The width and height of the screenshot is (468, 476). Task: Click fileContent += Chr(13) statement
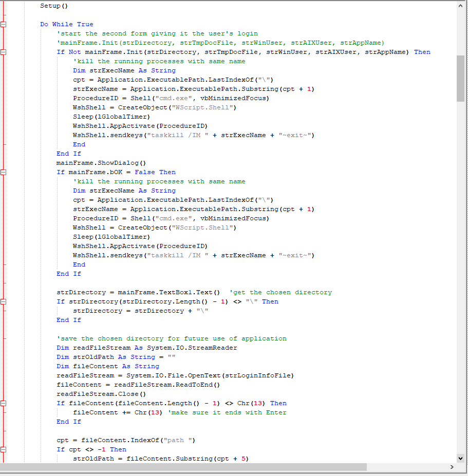pyautogui.click(x=118, y=412)
